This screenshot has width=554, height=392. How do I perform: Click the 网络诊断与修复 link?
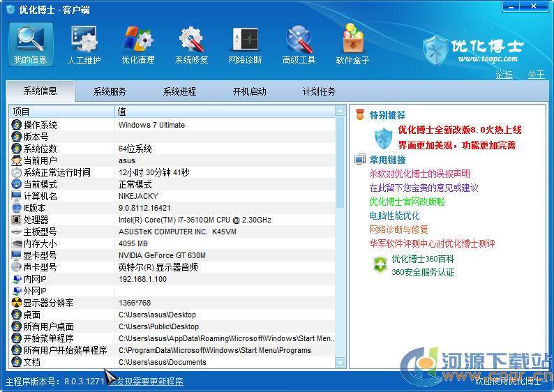coord(398,229)
